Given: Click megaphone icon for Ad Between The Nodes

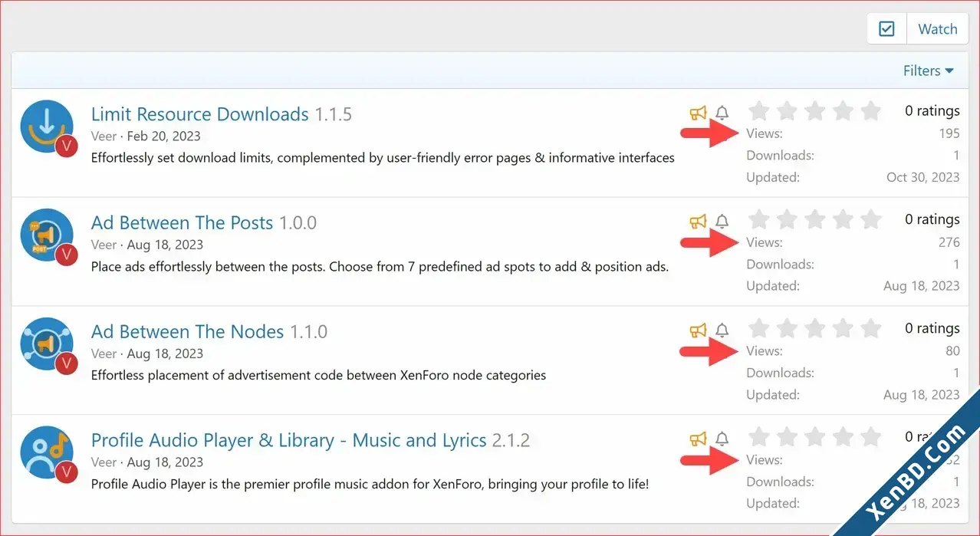Looking at the screenshot, I should (x=698, y=331).
